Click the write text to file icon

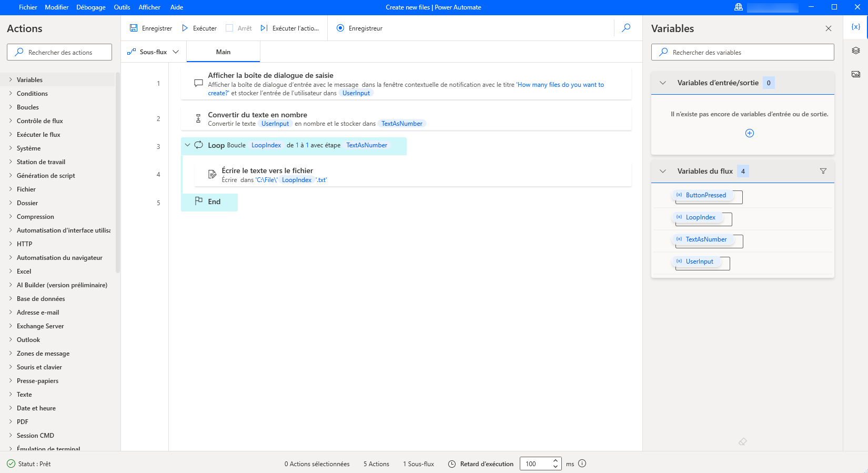[212, 174]
